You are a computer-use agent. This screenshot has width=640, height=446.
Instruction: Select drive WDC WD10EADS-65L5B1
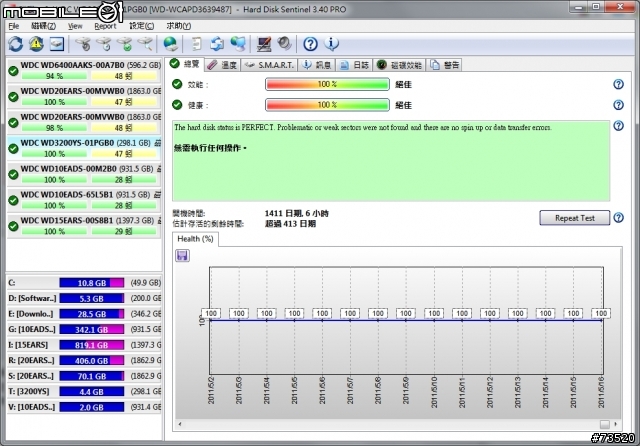(84, 200)
